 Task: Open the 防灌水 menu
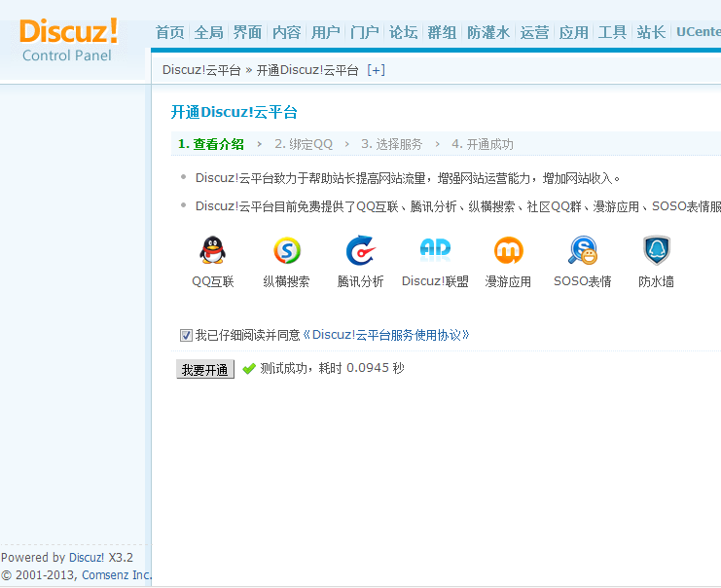tap(488, 32)
